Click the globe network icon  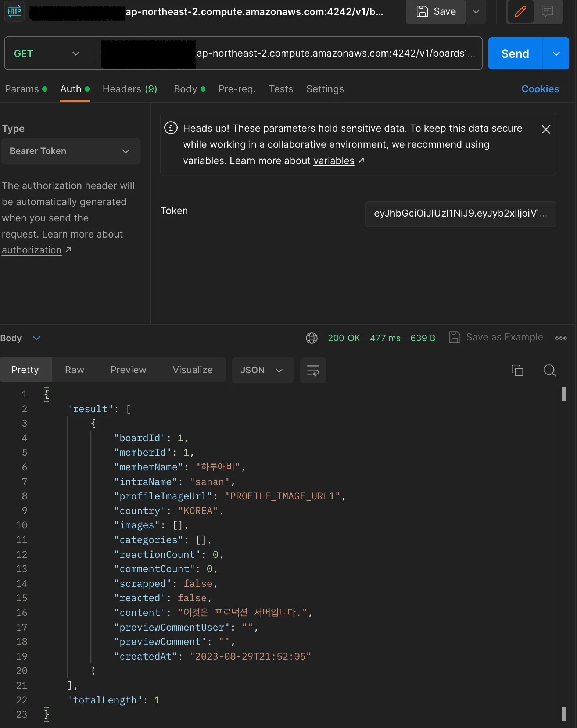(311, 338)
